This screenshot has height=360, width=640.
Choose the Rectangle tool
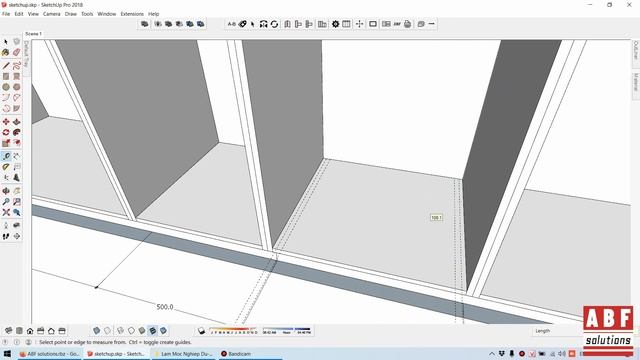coord(6,76)
